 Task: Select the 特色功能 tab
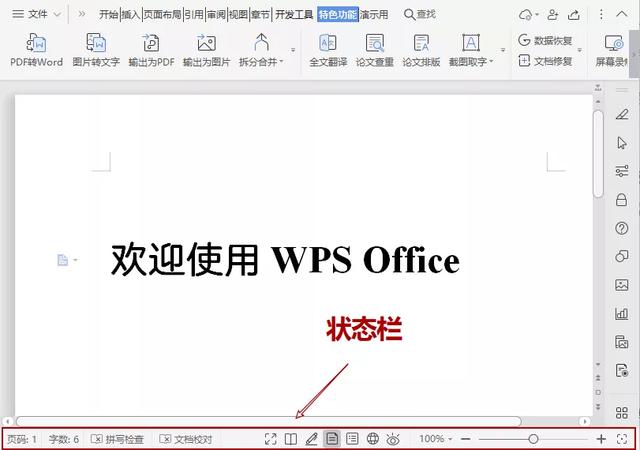338,15
